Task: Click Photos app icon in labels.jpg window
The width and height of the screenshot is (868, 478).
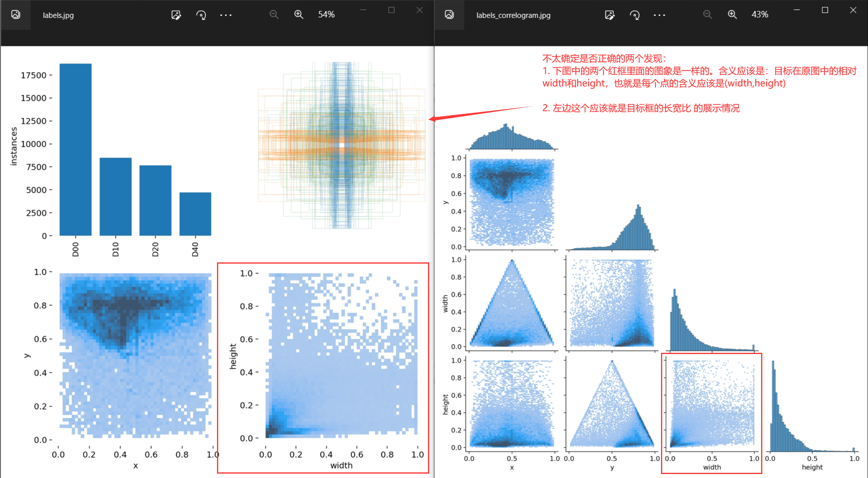Action: (16, 15)
